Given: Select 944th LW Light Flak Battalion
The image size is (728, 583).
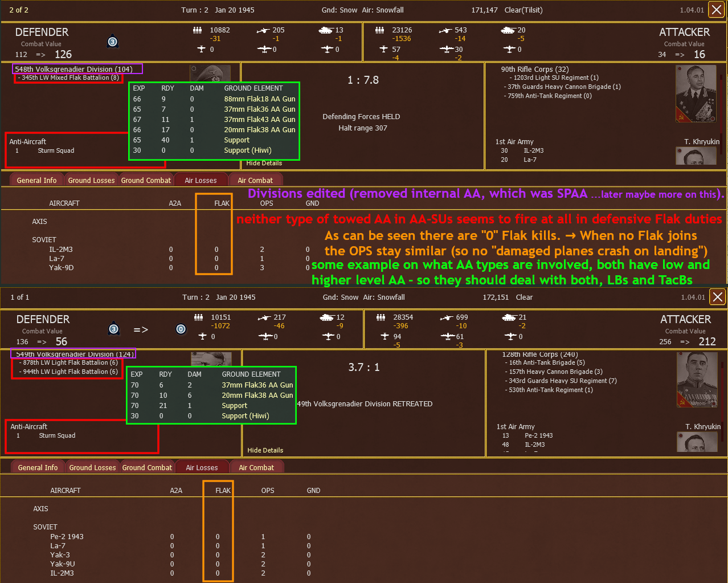Looking at the screenshot, I should click(x=68, y=372).
